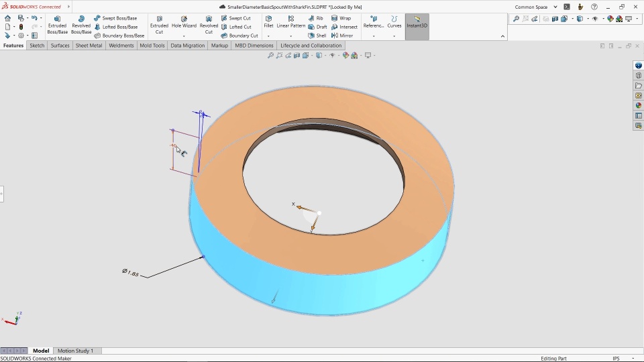Click the Revolved Boss/Base tool
644x362 pixels.
pyautogui.click(x=81, y=25)
